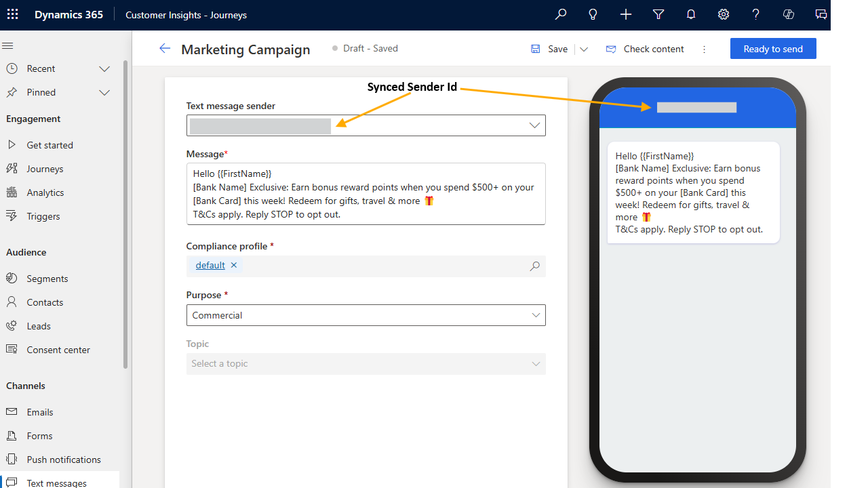868x488 pixels.
Task: Click the plus quick create icon
Action: click(625, 14)
